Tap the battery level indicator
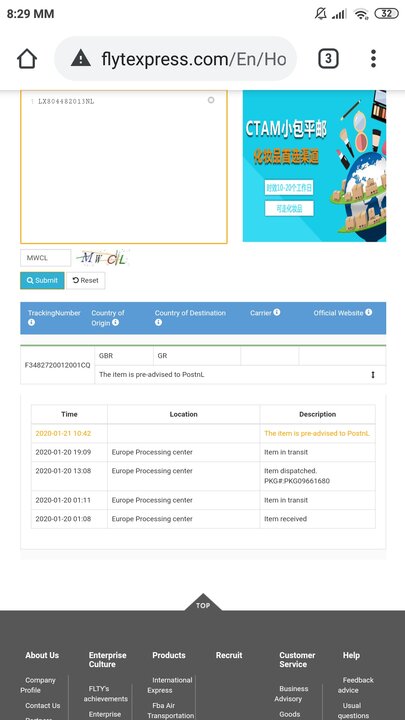The height and width of the screenshot is (720, 405). [387, 14]
